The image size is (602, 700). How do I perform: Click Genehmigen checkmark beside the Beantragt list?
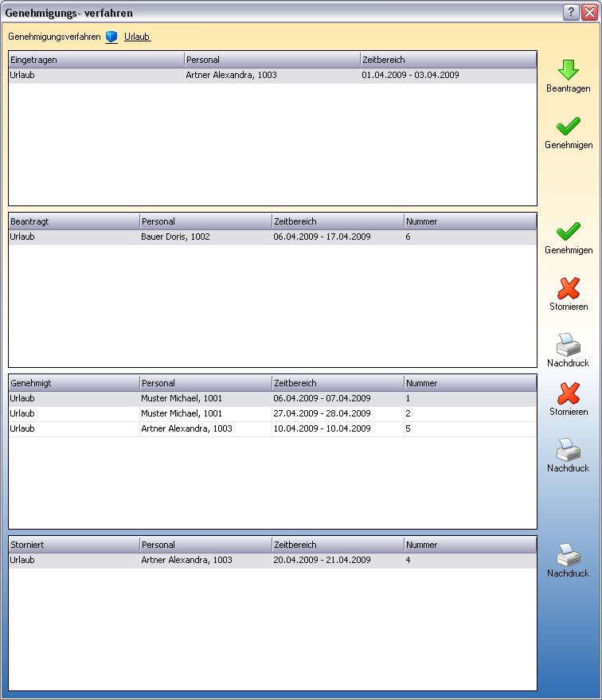(568, 233)
